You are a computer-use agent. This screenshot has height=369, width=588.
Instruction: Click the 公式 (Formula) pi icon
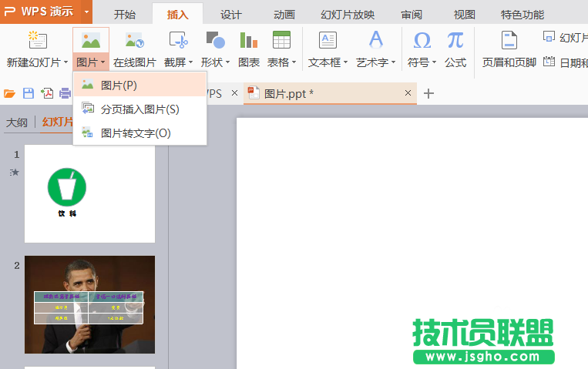(455, 41)
